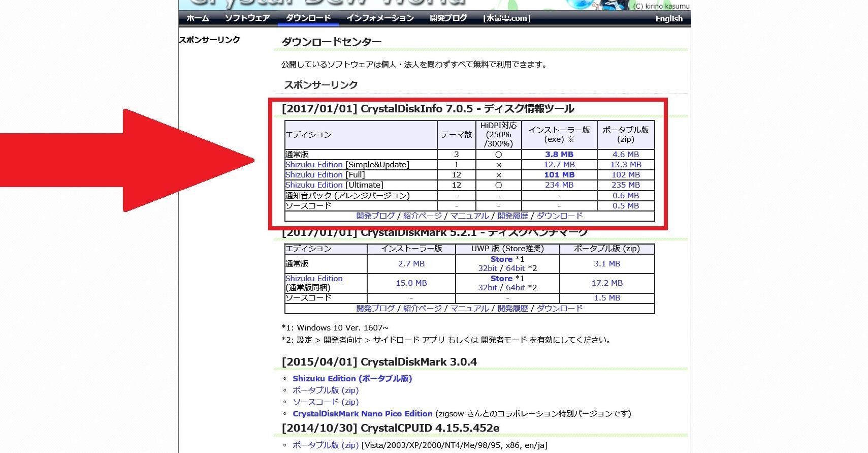Download the 17.2 MB Shizuku portable zip
868x453 pixels.
click(607, 283)
